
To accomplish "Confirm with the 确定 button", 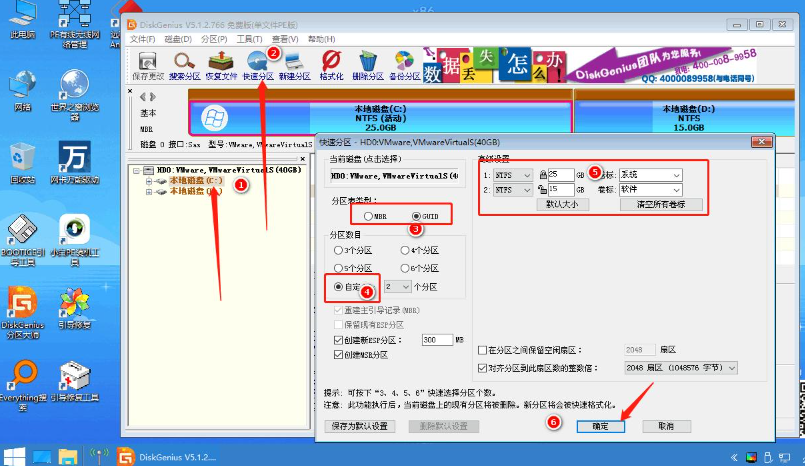I will (x=600, y=426).
